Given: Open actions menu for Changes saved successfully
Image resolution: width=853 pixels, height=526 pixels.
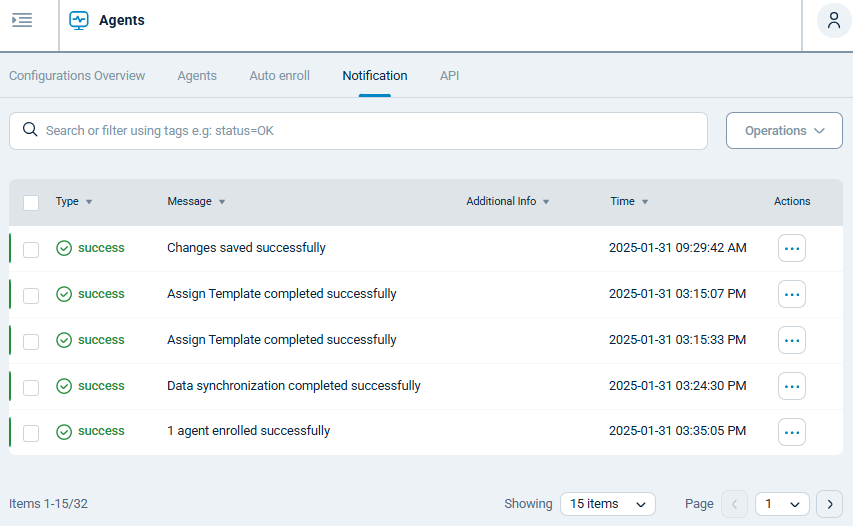Looking at the screenshot, I should click(791, 248).
